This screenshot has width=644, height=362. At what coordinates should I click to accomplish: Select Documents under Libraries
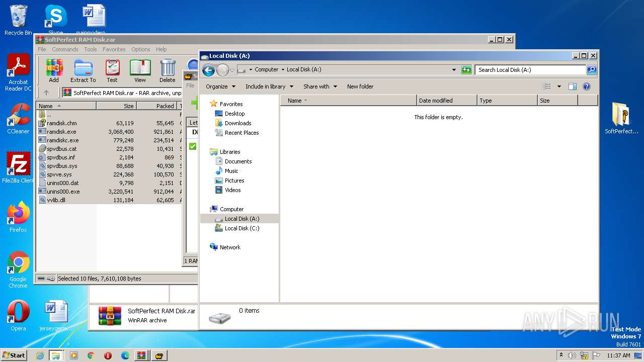pos(238,161)
